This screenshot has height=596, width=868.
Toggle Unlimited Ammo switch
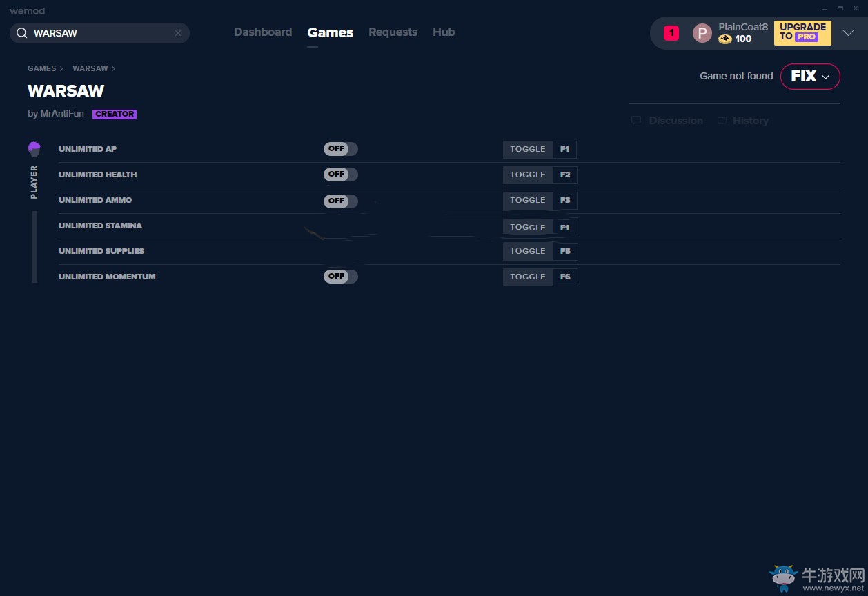pyautogui.click(x=341, y=201)
